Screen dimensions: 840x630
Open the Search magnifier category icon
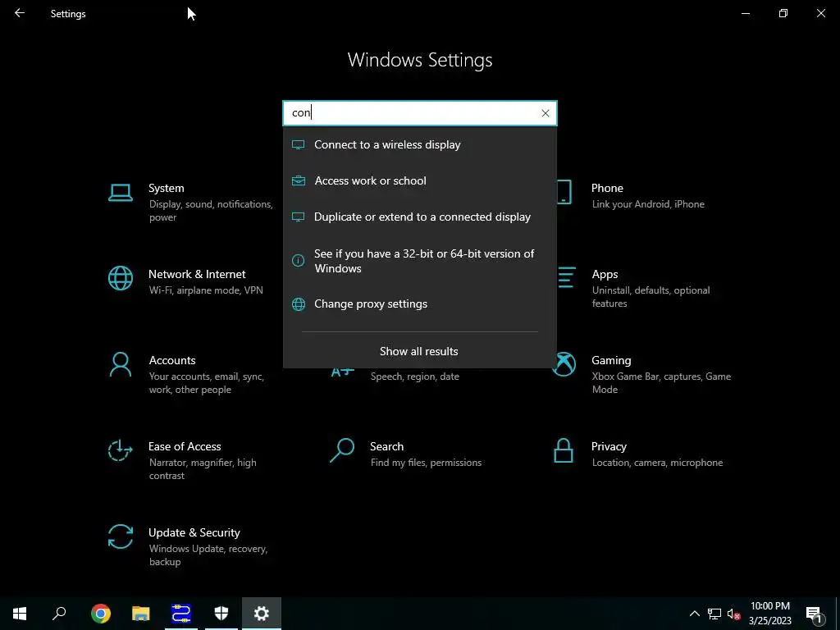(x=342, y=450)
